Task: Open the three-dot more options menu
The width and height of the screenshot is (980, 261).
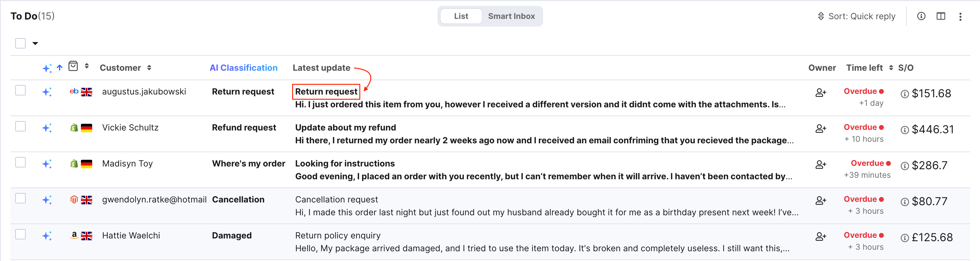Action: [960, 16]
